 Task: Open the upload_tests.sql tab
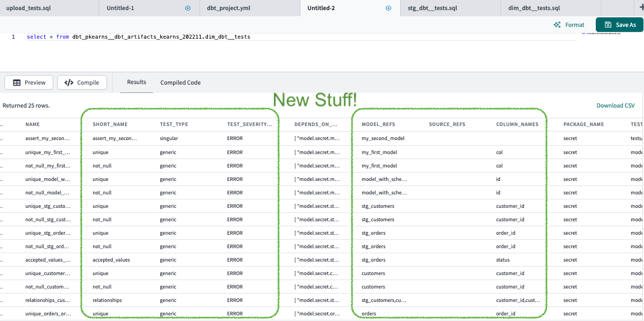(x=49, y=8)
